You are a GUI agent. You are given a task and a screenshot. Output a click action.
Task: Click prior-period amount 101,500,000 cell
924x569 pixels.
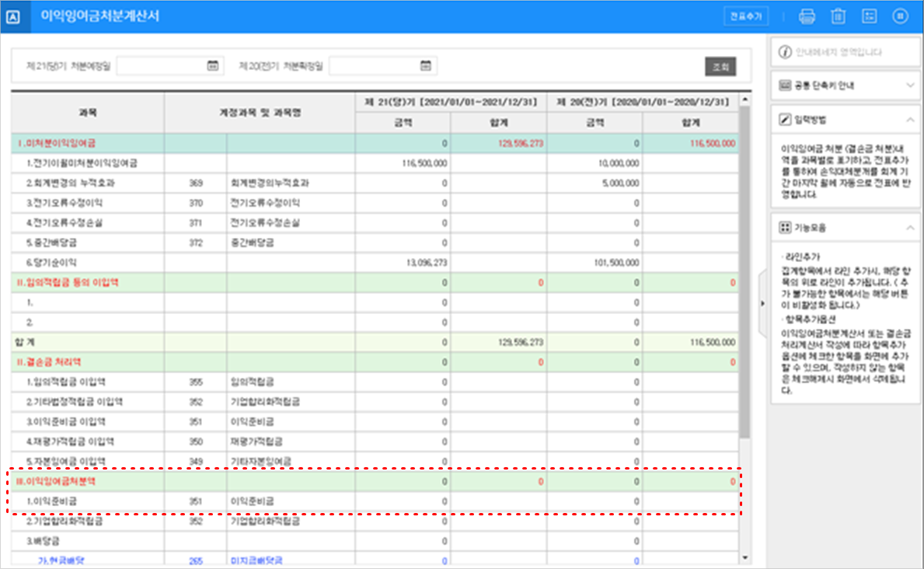point(594,263)
